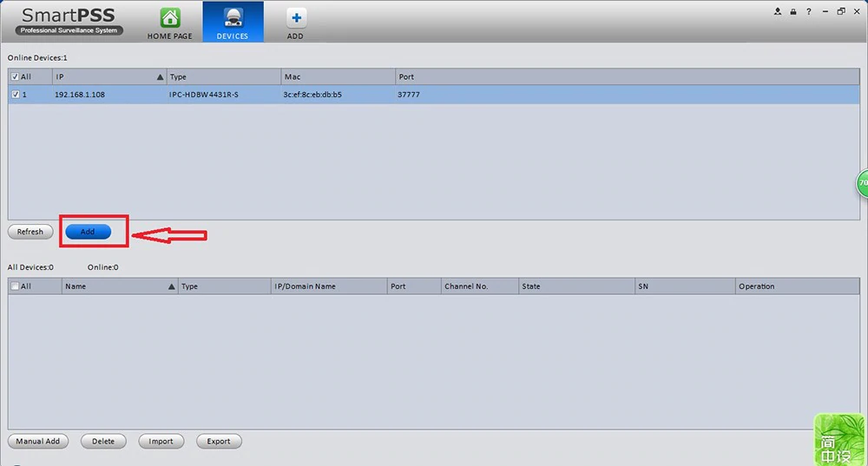The height and width of the screenshot is (466, 868).
Task: Click the Manual Add button
Action: coord(38,441)
